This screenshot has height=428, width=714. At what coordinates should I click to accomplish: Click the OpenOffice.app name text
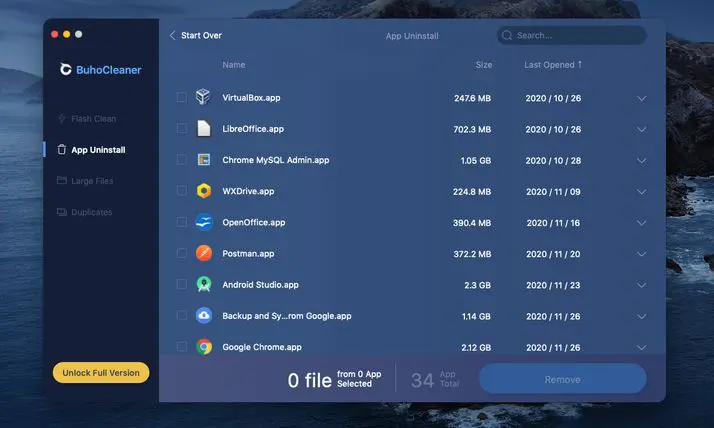coord(254,222)
